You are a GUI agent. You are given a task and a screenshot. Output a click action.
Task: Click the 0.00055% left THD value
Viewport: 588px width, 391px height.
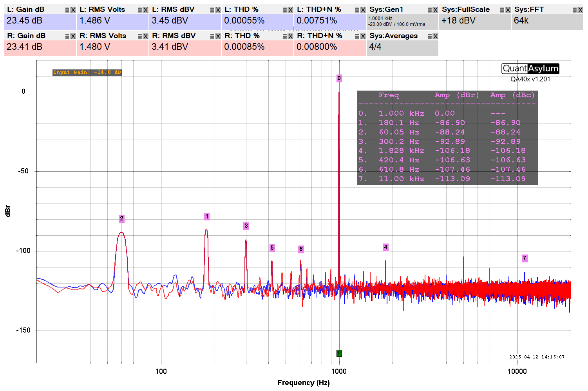coord(244,20)
